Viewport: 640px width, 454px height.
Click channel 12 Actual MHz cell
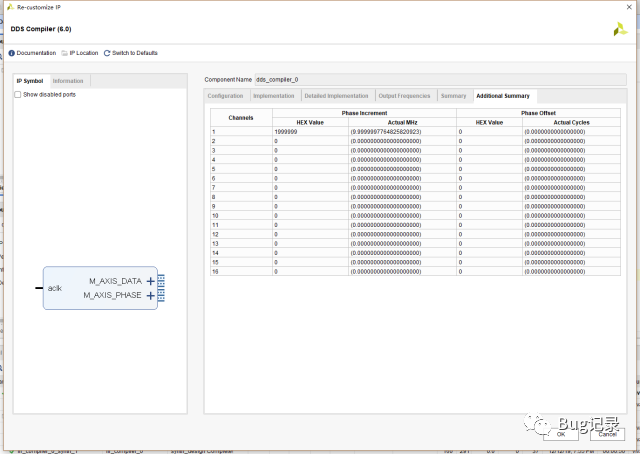[402, 234]
